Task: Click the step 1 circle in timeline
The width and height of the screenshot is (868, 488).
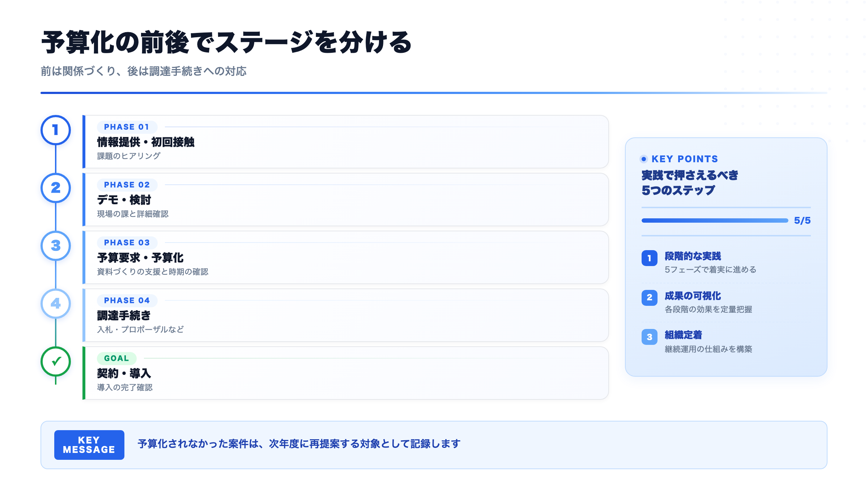Action: click(x=56, y=130)
